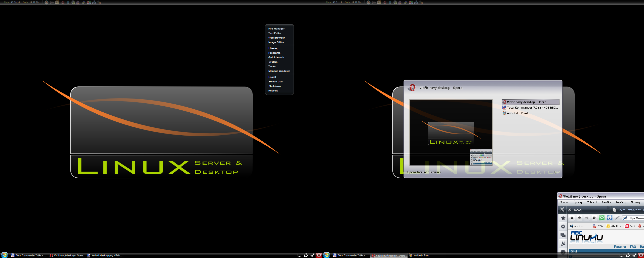
Task: Click untitled - Paint taskbar button
Action: coord(419,255)
